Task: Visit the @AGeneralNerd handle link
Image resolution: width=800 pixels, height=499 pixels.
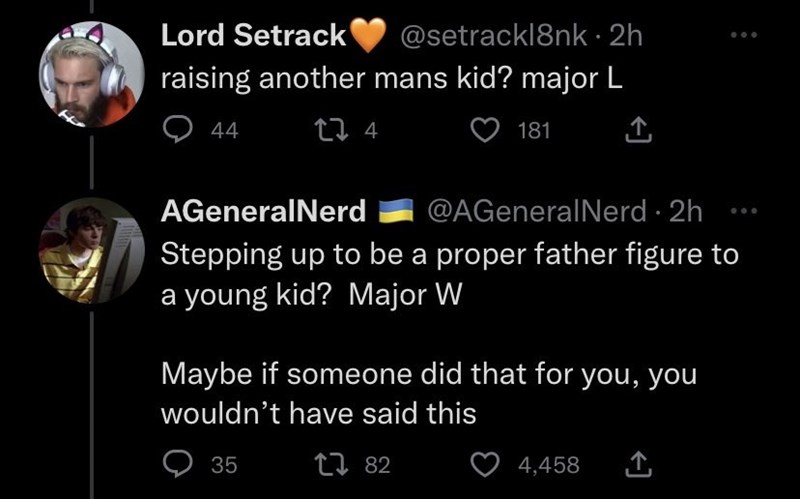Action: (537, 212)
